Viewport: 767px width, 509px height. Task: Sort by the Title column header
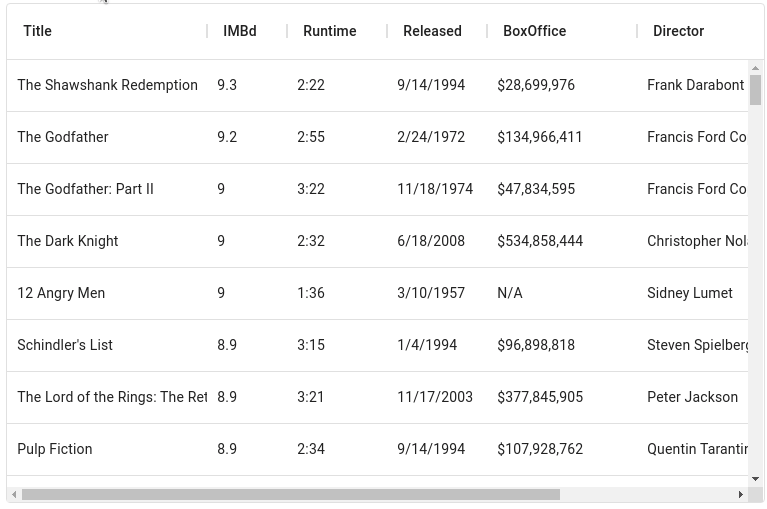coord(38,31)
